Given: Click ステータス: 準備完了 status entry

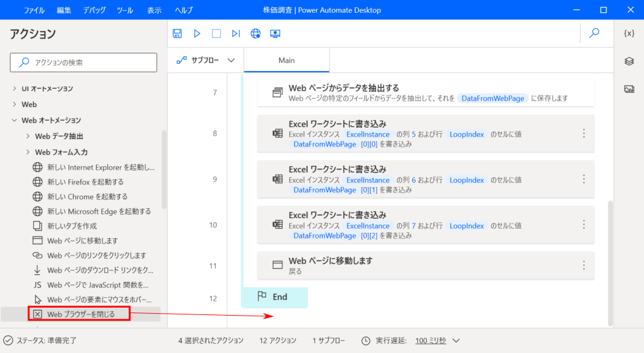Looking at the screenshot, I should click(40, 341).
